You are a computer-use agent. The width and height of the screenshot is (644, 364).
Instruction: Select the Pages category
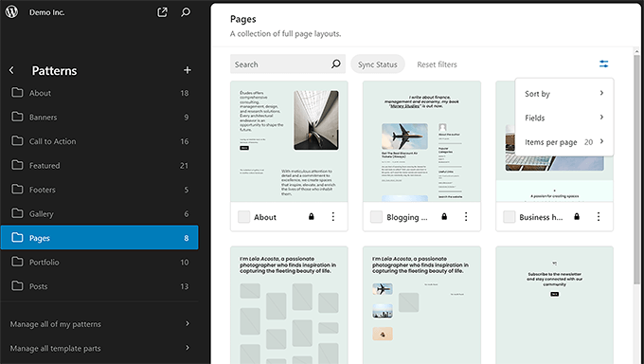99,237
